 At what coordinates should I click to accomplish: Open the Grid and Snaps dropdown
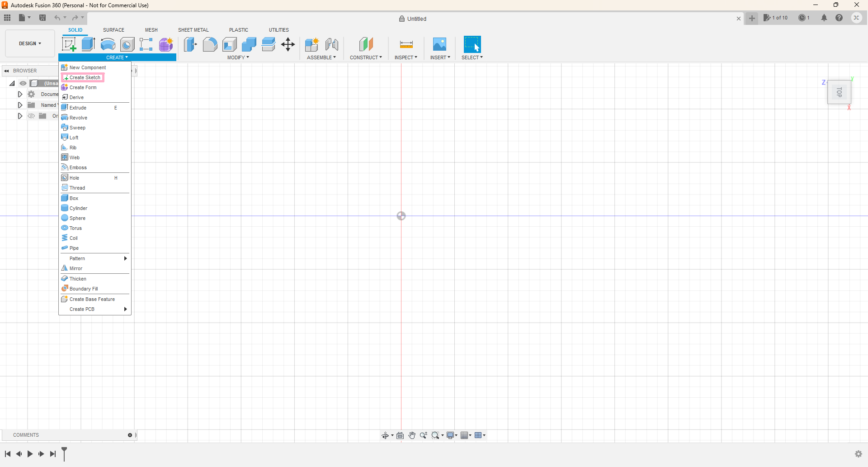point(466,435)
